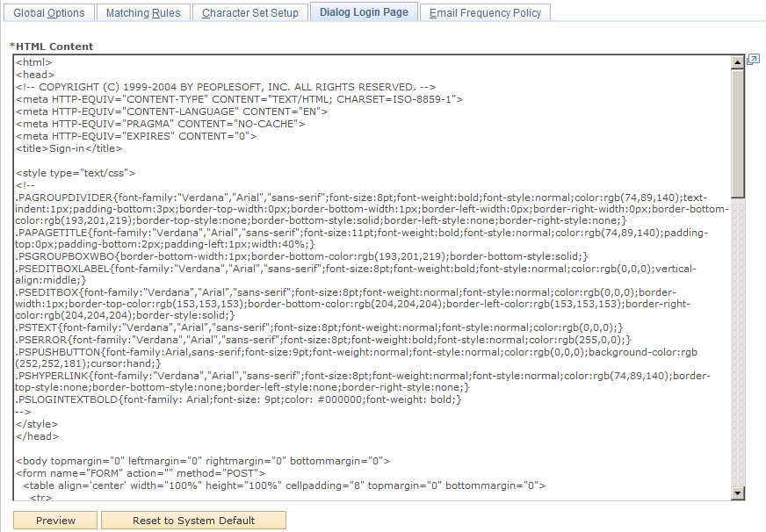View the Dialog Login Page tab
766x532 pixels.
[x=364, y=12]
